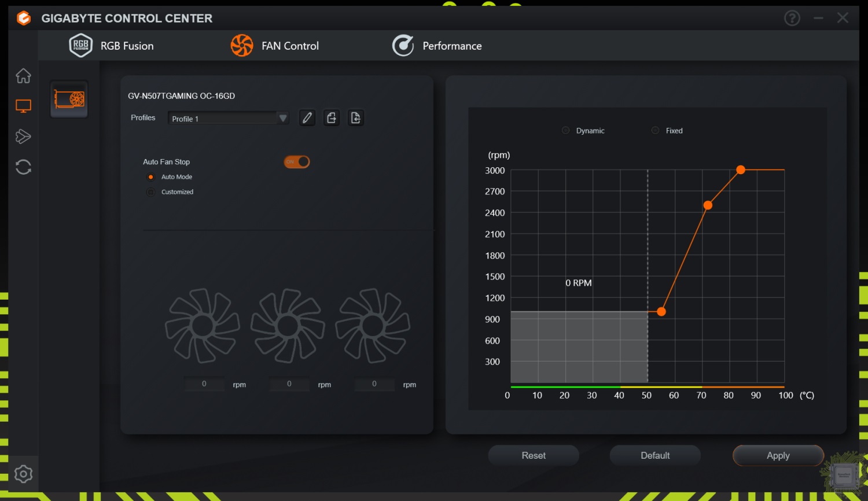Screen dimensions: 868x501
Task: Switch to the FAN Control tab
Action: click(275, 46)
